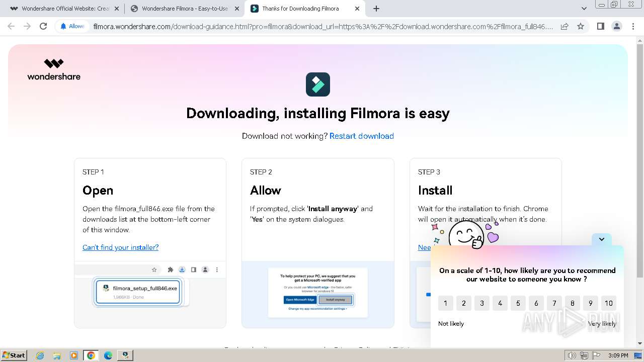The image size is (644, 362).
Task: Click the Can't find your installer link
Action: tap(120, 247)
